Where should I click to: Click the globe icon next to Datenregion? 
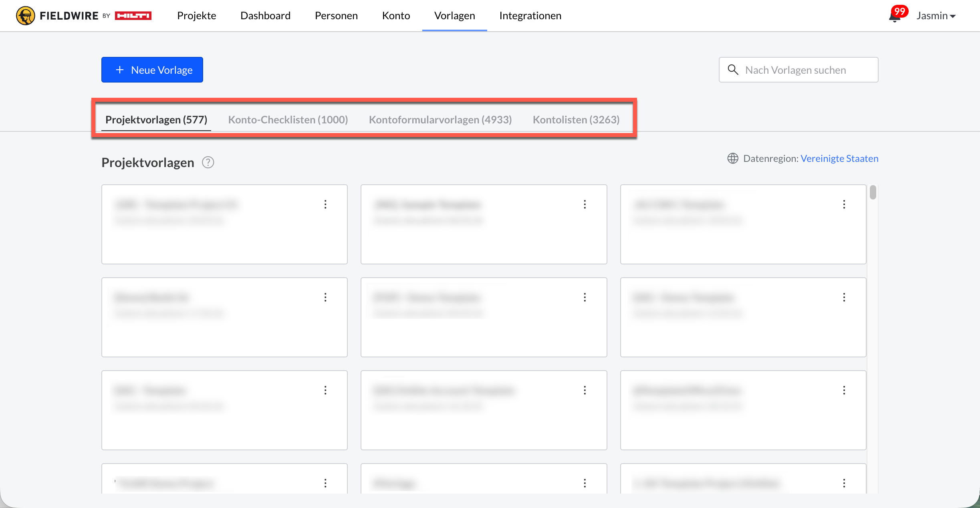[732, 159]
